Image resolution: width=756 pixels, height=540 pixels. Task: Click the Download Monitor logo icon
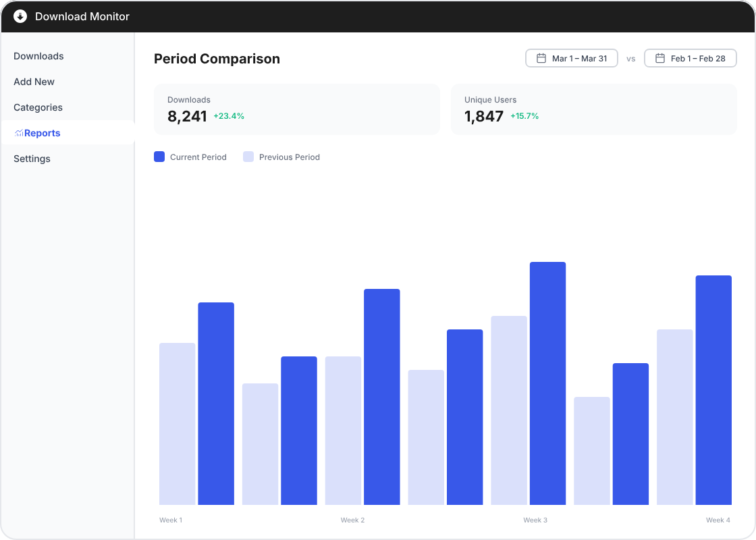click(x=20, y=16)
